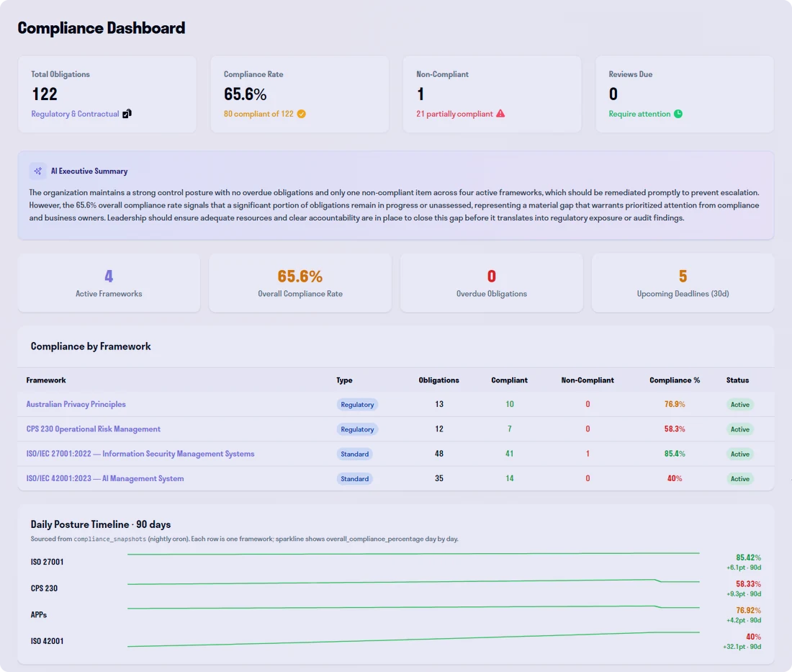Select the Compliance Rate card value 65.6%
The image size is (792, 672).
click(245, 94)
